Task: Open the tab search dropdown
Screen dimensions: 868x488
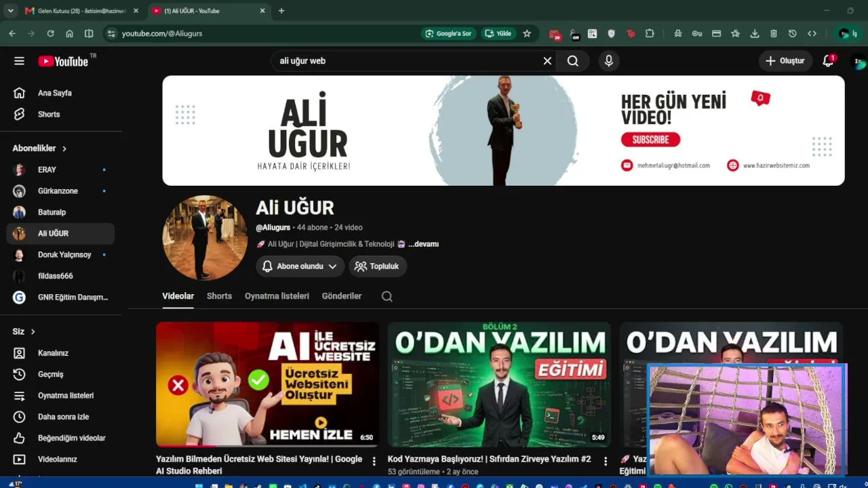Action: tap(10, 11)
